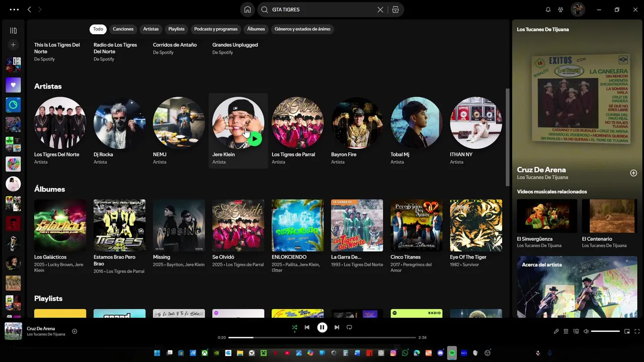Open Los Tigres de Parral artist image
644x362 pixels.
click(x=298, y=123)
